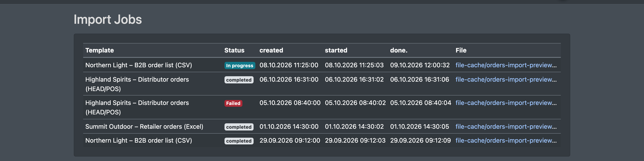Click the started column header
644x161 pixels.
pyautogui.click(x=336, y=50)
